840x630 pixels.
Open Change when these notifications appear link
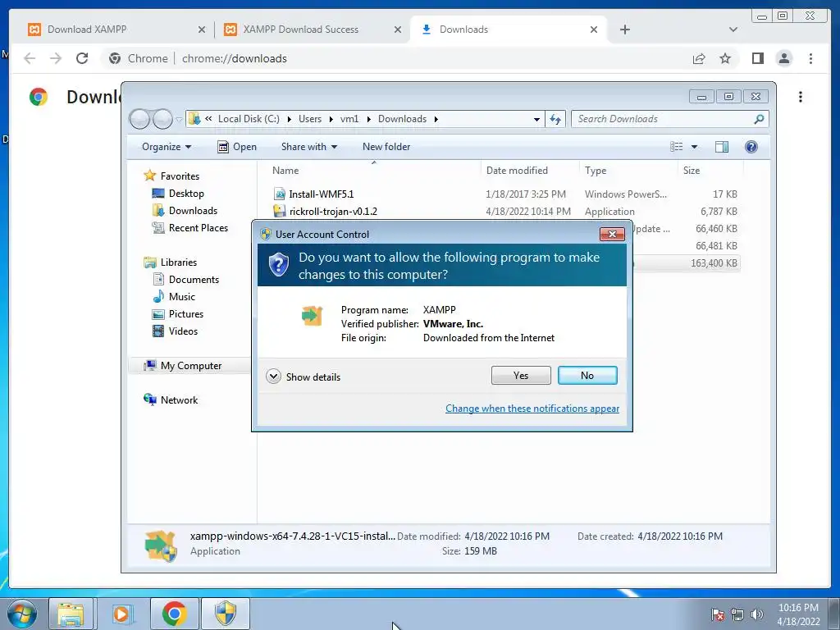tap(532, 409)
